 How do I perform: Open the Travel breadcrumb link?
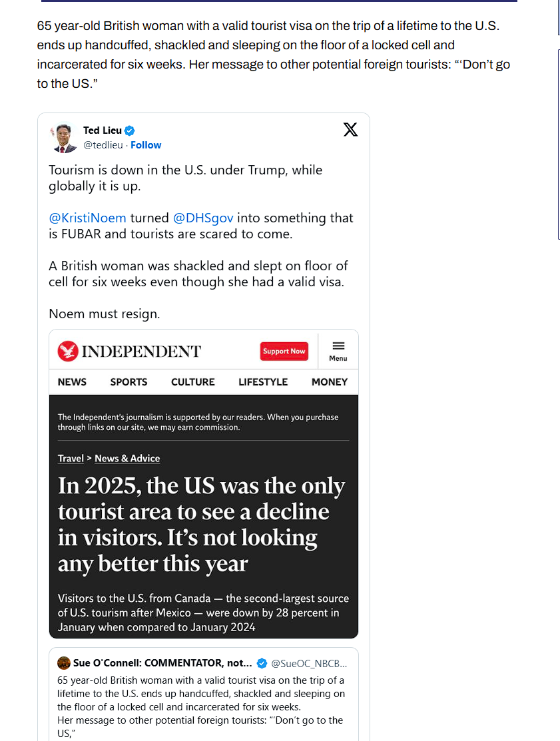(x=71, y=459)
